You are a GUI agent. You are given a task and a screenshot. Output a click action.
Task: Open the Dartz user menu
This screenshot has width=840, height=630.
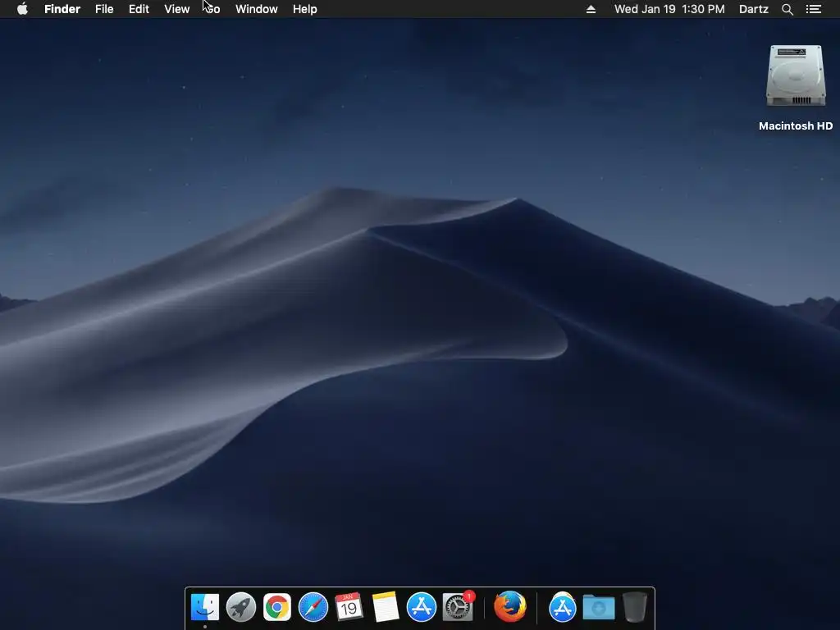[x=753, y=9]
